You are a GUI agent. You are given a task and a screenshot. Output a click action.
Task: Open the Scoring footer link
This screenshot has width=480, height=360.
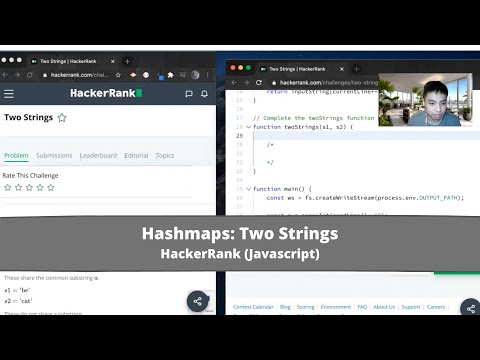(306, 307)
